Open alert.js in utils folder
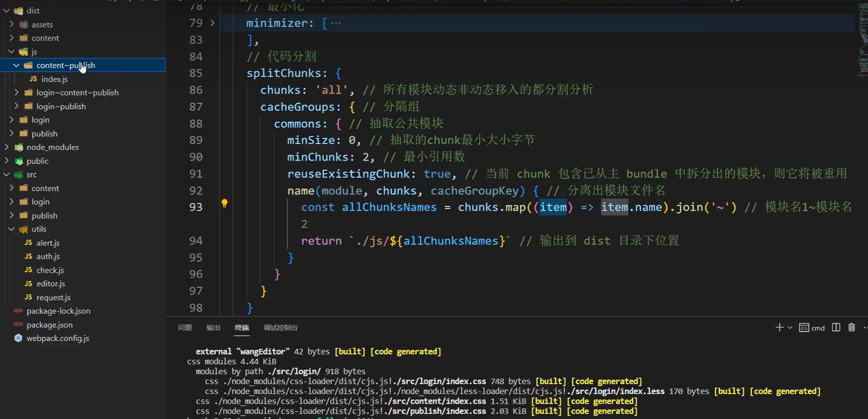Viewport: 868px width, 419px height. 48,243
